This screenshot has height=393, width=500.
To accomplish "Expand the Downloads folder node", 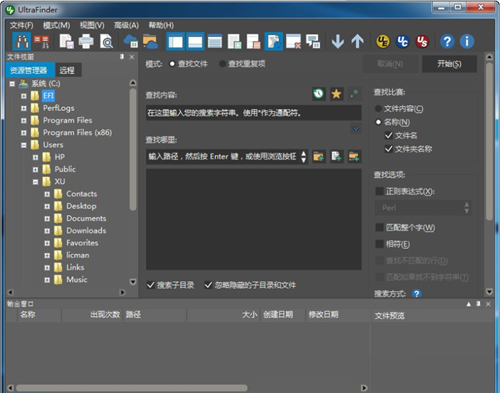I will click(47, 231).
